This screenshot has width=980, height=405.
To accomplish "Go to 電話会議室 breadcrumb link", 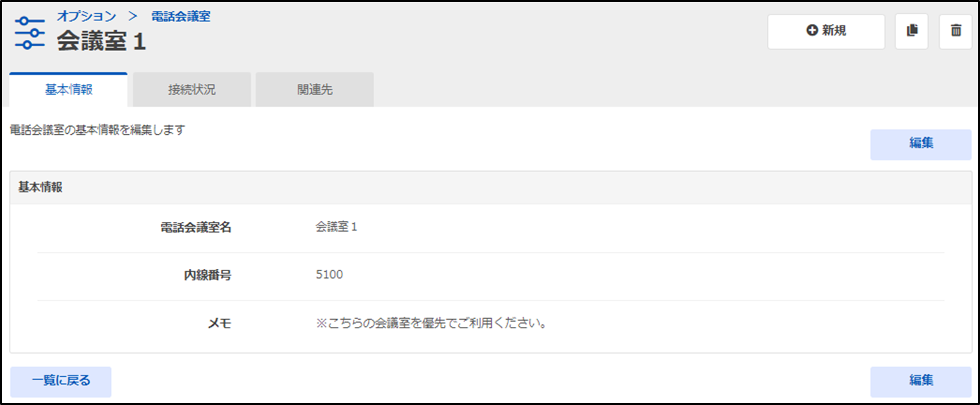I will (181, 16).
